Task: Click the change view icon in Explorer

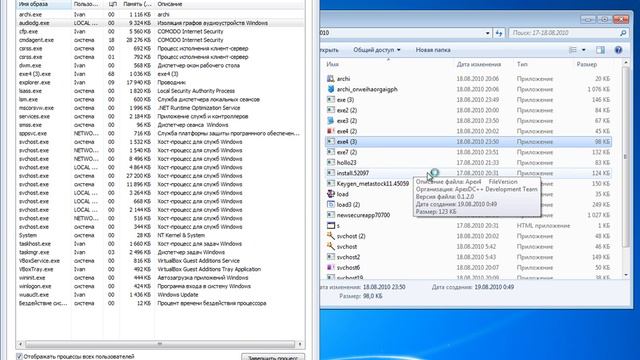Action: pyautogui.click(x=573, y=50)
